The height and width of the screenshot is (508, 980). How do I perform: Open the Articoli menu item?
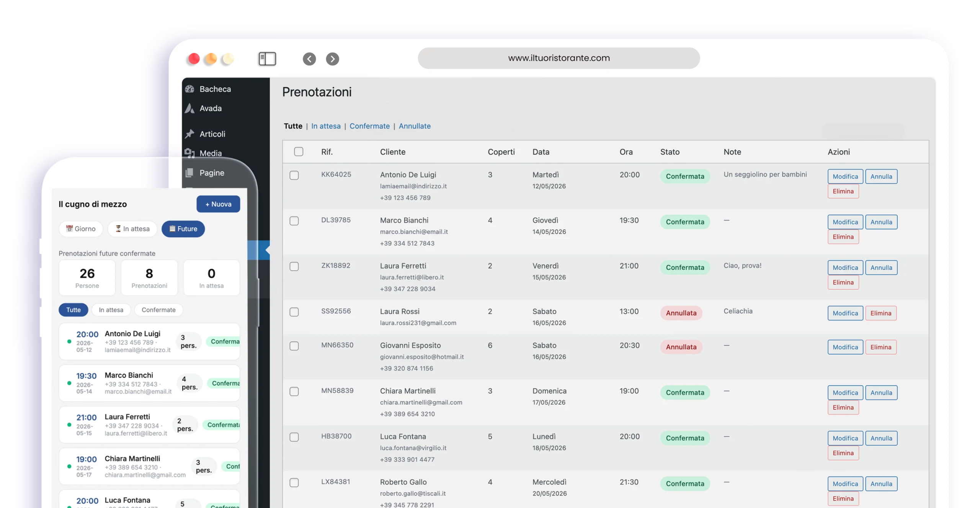pyautogui.click(x=212, y=134)
